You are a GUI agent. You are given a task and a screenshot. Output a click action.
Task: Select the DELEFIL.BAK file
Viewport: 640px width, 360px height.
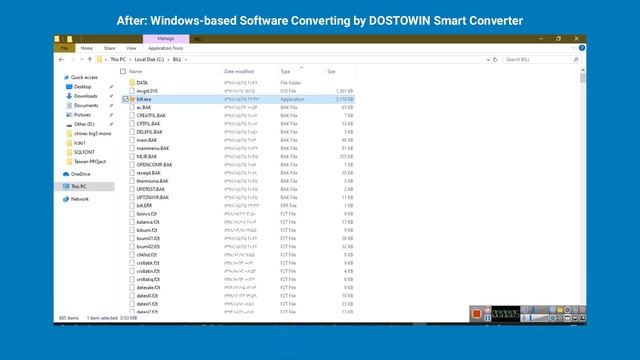(x=149, y=132)
